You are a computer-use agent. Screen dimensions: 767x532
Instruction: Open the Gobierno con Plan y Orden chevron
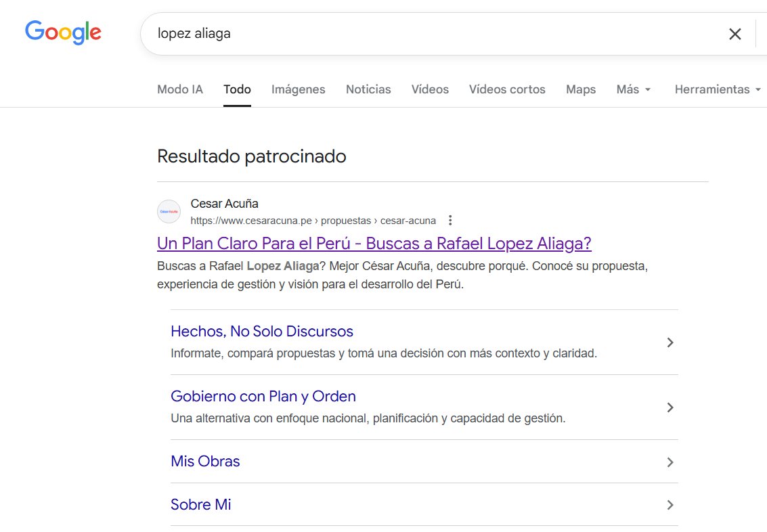tap(670, 407)
